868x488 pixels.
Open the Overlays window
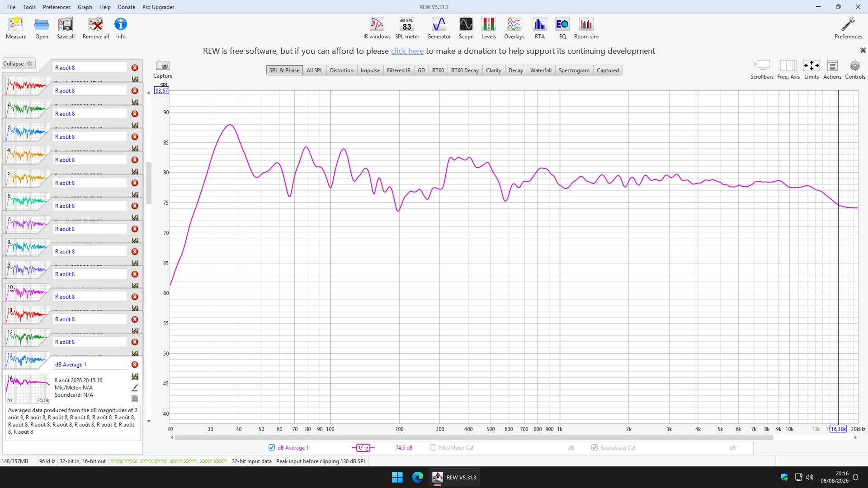click(514, 28)
